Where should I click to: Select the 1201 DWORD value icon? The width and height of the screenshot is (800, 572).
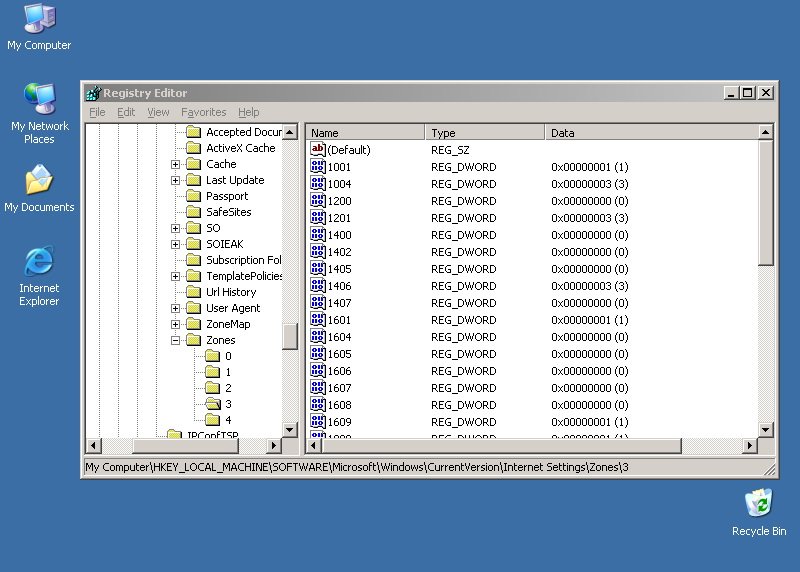coord(317,218)
